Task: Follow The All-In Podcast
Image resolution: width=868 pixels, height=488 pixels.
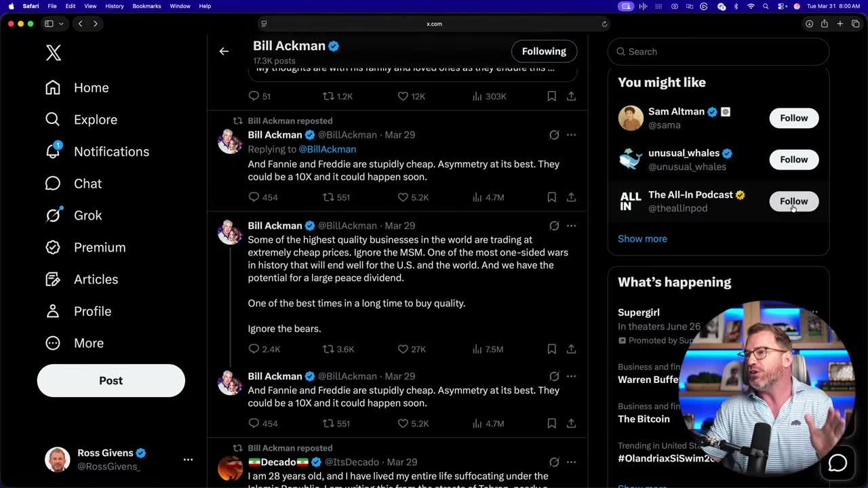Action: [x=793, y=201]
